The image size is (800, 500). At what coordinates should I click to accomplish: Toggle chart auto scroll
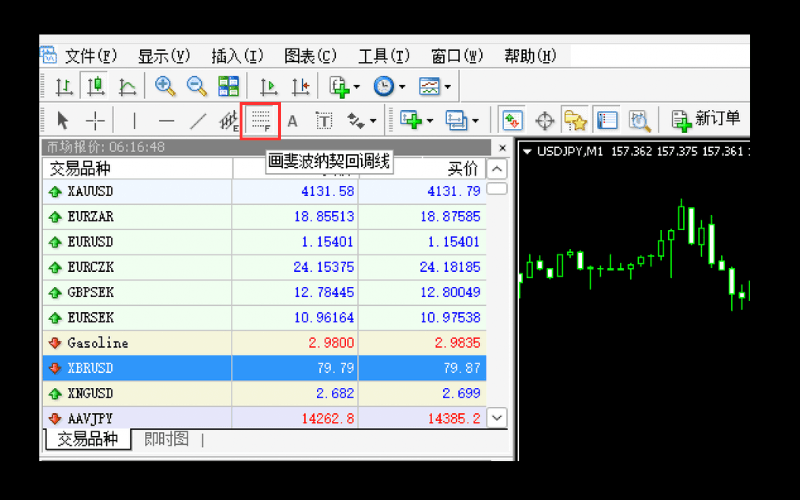tap(268, 86)
